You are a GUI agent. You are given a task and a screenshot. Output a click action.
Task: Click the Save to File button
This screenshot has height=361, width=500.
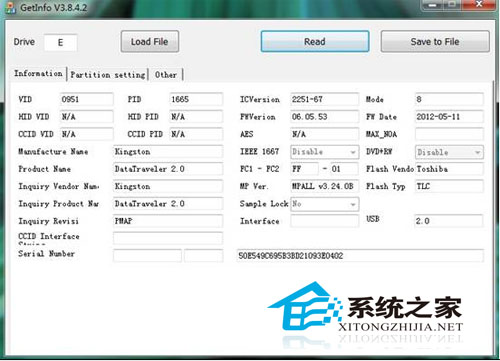(435, 42)
